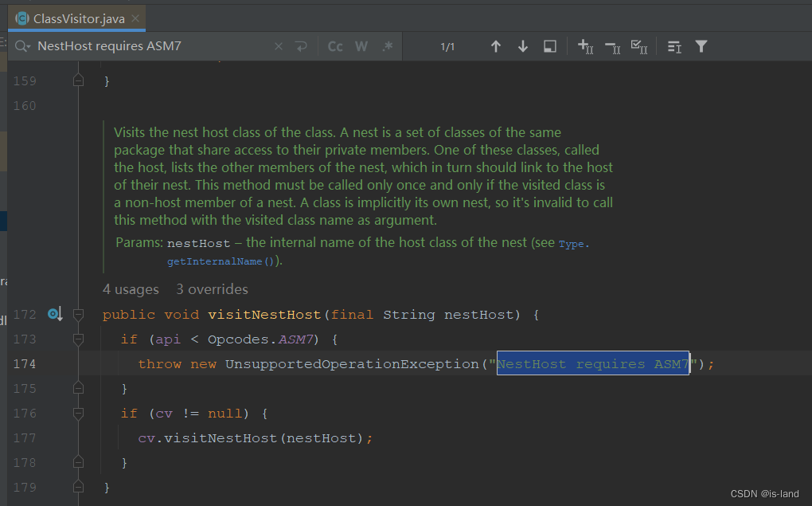Toggle Match Case (Cc) option
Viewport: 812px width, 506px height.
(x=335, y=46)
